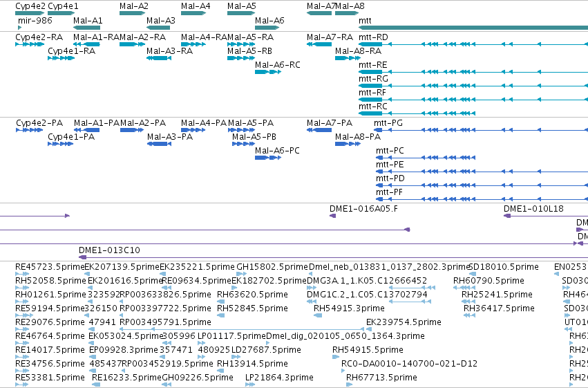Click the Mal-A4 gene label
This screenshot has height=388, width=588.
coord(196,6)
